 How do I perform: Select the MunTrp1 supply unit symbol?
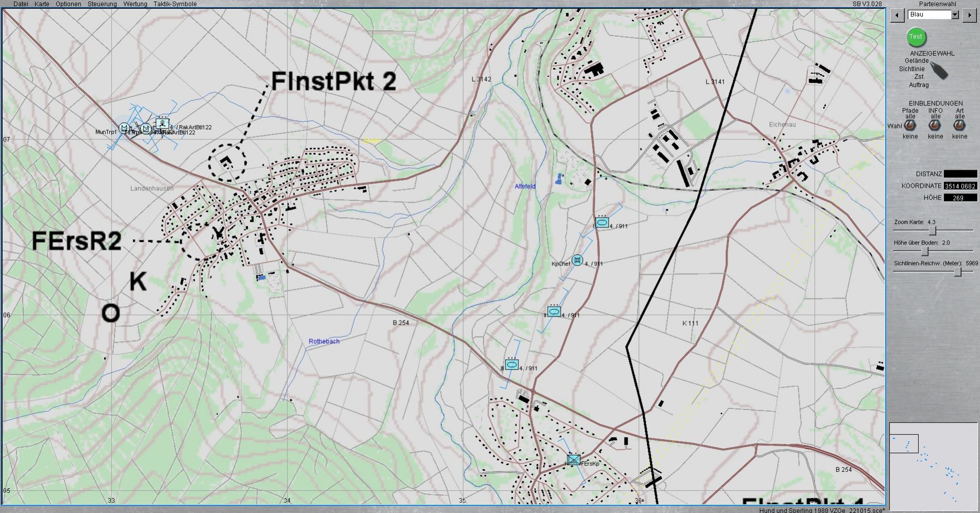[x=124, y=128]
